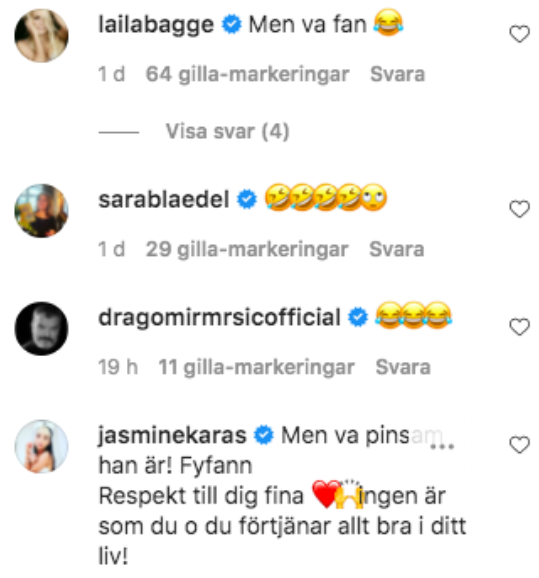Image resolution: width=539 pixels, height=578 pixels.
Task: Open more options dots on jasminekaras's comment
Action: point(442,447)
